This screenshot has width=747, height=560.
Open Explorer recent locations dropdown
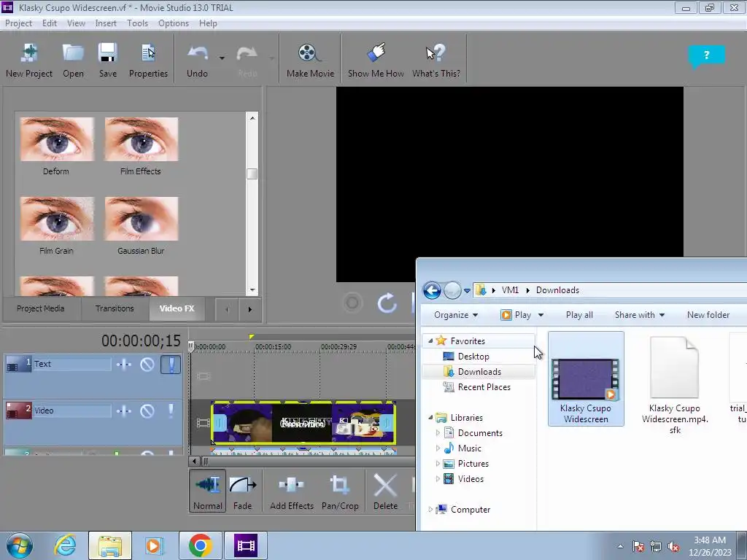coord(467,290)
